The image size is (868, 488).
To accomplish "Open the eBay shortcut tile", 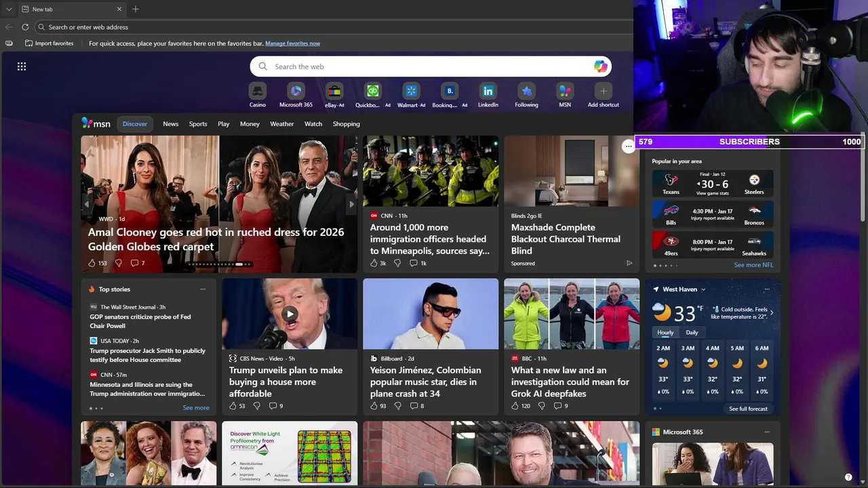I will click(334, 96).
